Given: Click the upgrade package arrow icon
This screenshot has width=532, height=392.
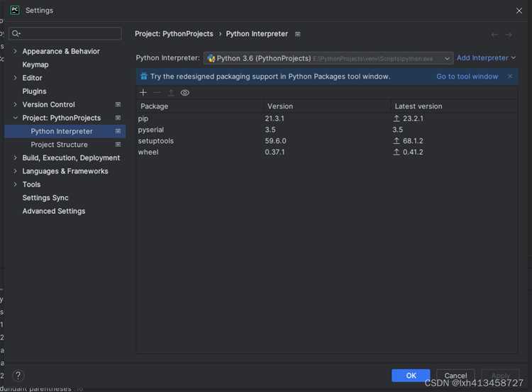Looking at the screenshot, I should click(x=171, y=93).
